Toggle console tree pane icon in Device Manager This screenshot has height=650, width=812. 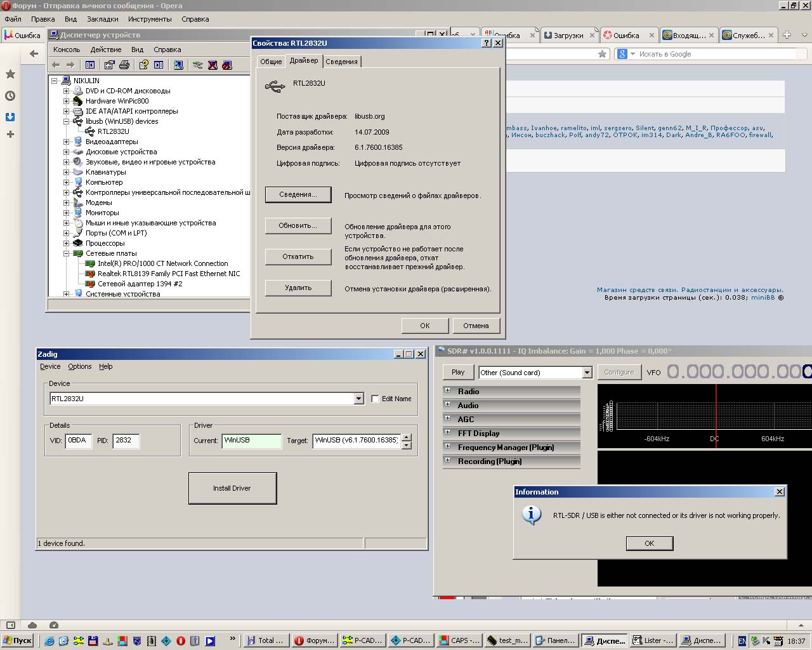pyautogui.click(x=90, y=65)
